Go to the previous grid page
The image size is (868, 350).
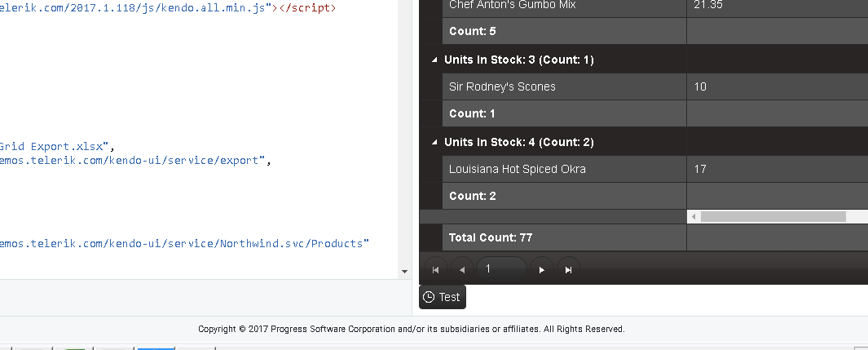click(462, 270)
